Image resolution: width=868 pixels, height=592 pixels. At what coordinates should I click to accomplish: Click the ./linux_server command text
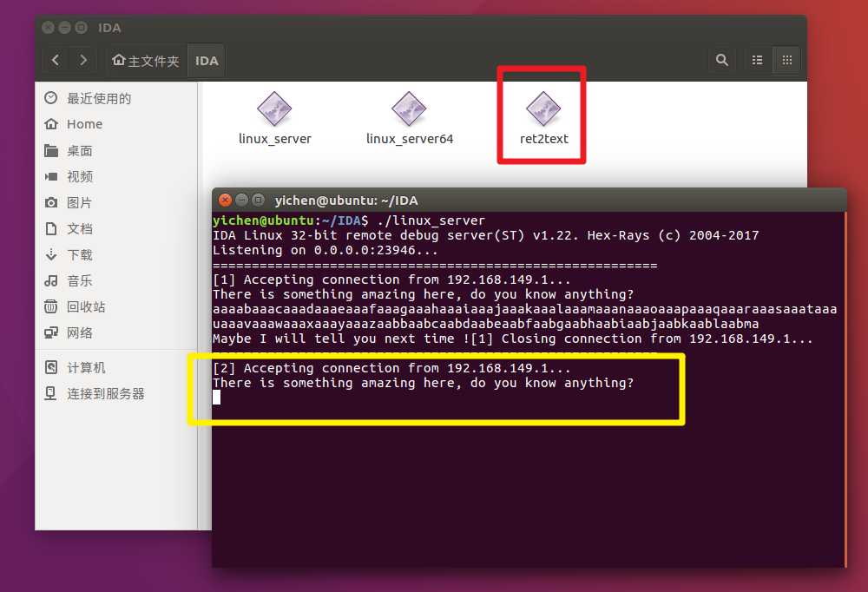pyautogui.click(x=431, y=220)
